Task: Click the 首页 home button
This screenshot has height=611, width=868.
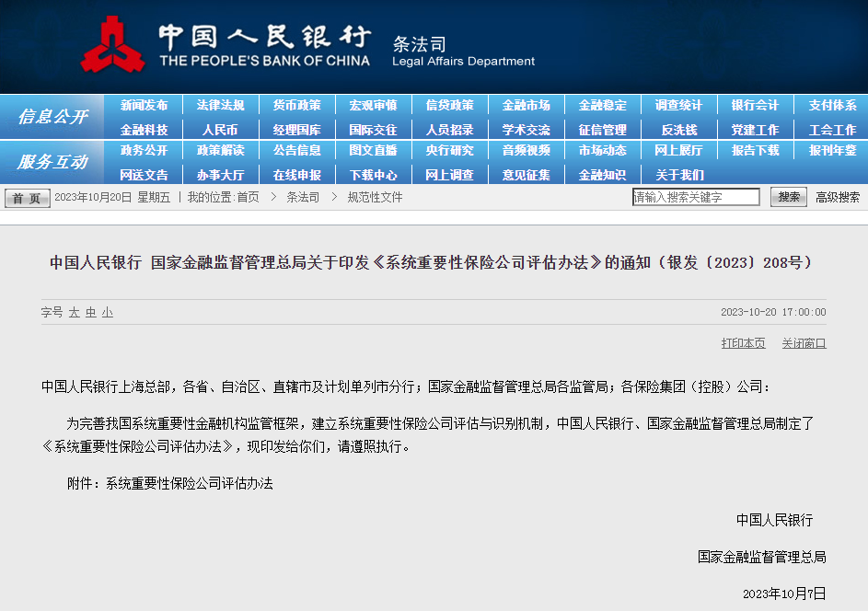Action: [x=28, y=199]
